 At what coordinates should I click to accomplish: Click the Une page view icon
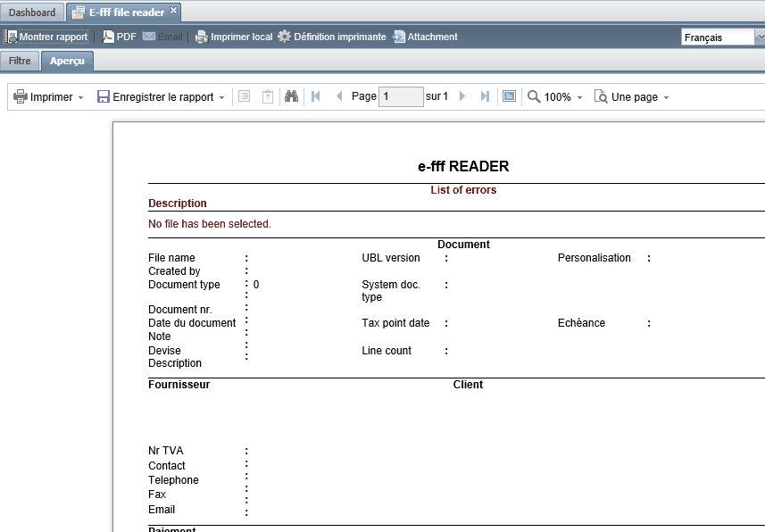click(x=601, y=96)
